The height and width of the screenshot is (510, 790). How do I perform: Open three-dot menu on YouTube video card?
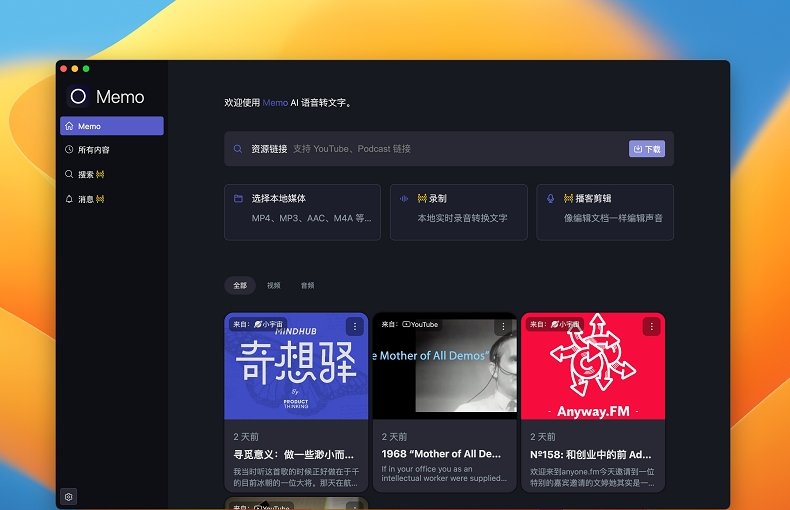coord(503,327)
